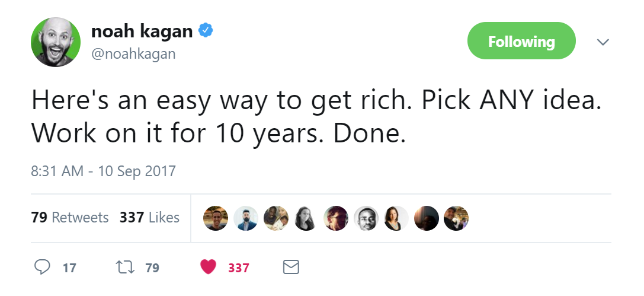View the 79 Retweets list
Image resolution: width=644 pixels, height=296 pixels.
click(x=70, y=218)
